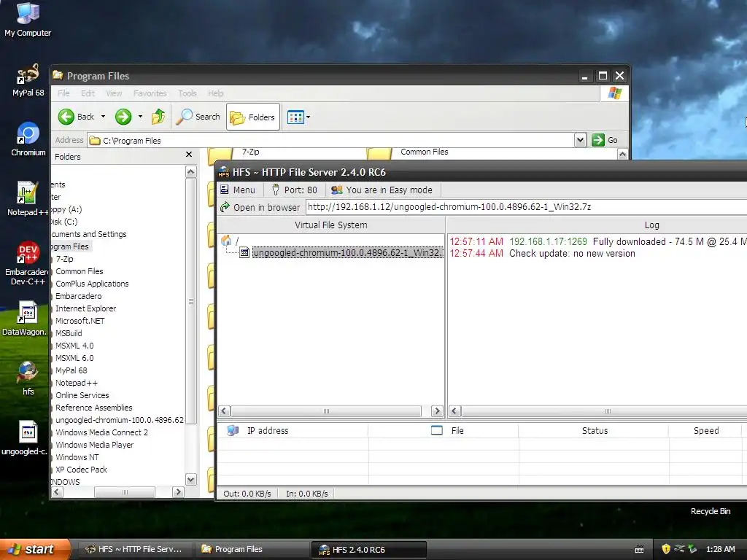Click security shield tray icon

click(665, 549)
